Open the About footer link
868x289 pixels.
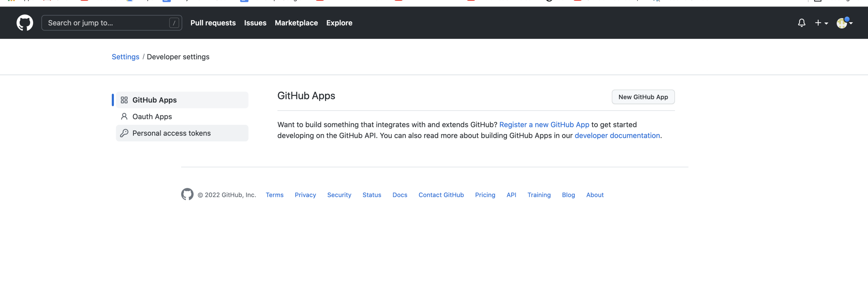coord(595,195)
